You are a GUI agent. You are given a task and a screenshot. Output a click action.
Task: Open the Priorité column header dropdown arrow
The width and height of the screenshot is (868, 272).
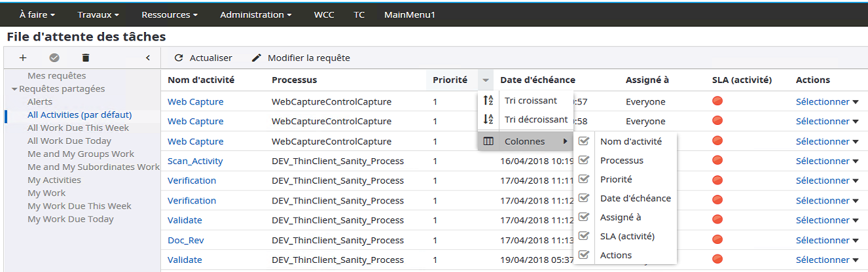point(486,80)
